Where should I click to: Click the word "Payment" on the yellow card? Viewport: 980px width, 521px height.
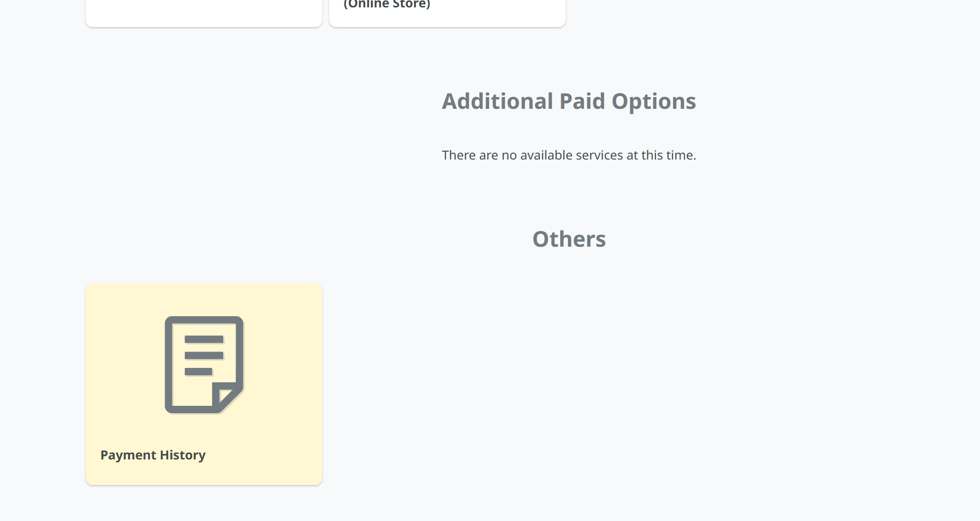(128, 455)
